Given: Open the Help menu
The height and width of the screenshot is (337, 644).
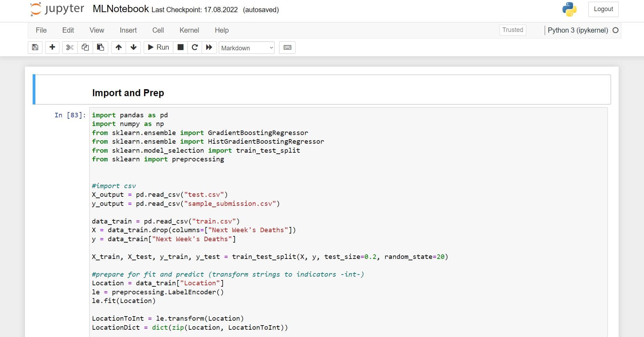Looking at the screenshot, I should pos(221,30).
